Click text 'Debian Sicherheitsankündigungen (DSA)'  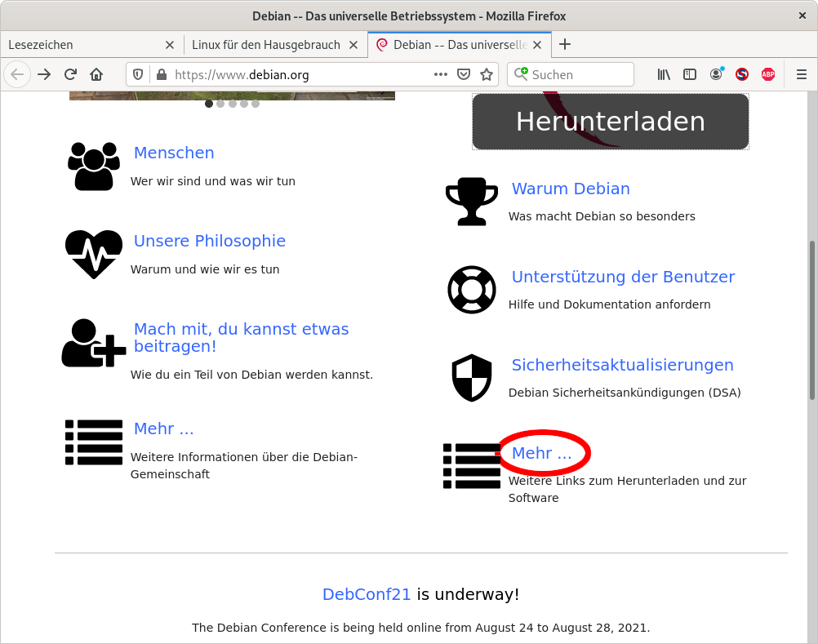pyautogui.click(x=625, y=393)
